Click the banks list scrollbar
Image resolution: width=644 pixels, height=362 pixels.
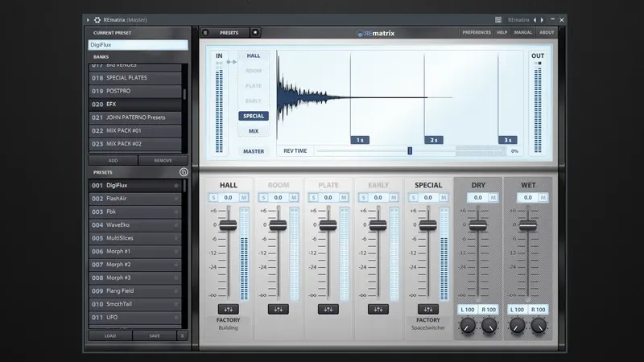(x=185, y=94)
